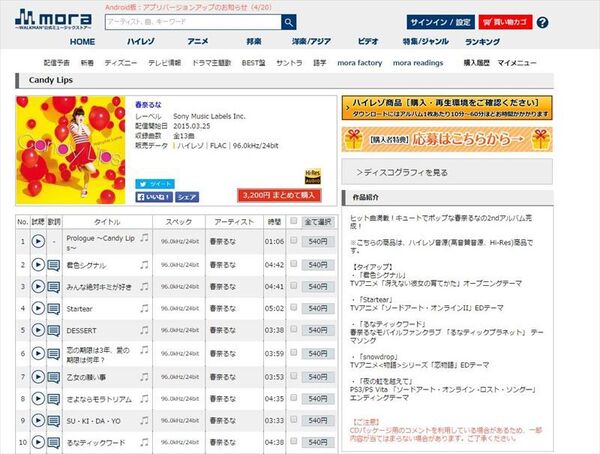The image size is (600, 454).
Task: Click the Hi-Res Audio badge
Action: point(313,176)
